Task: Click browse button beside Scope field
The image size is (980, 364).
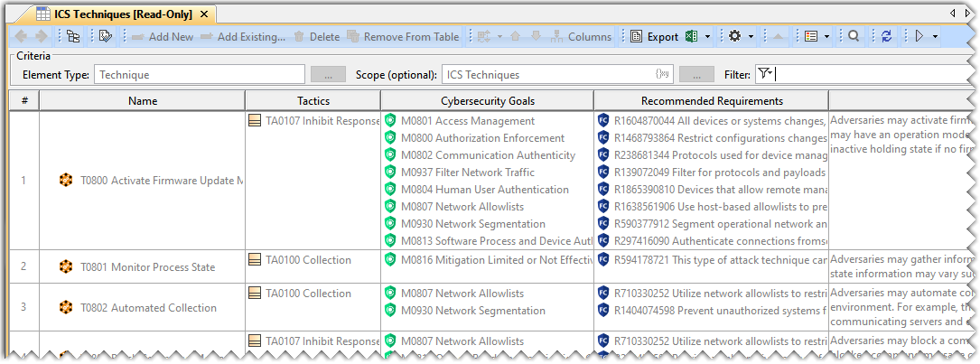Action: pyautogui.click(x=696, y=75)
